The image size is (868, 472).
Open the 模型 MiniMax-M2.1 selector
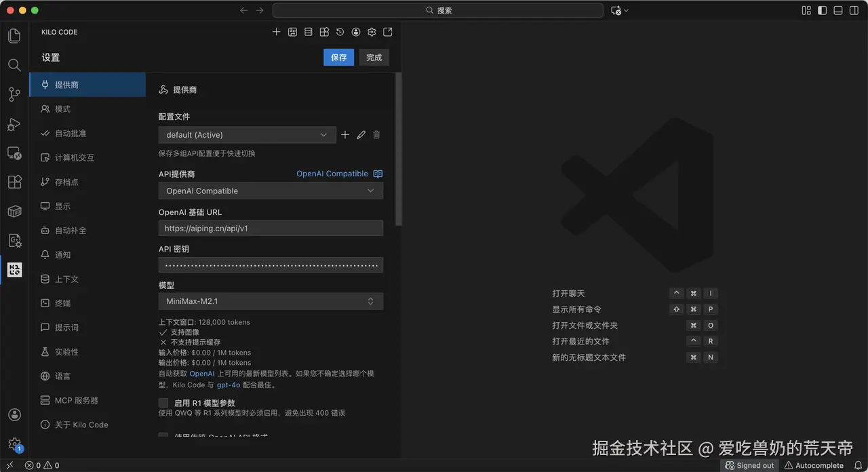point(270,301)
